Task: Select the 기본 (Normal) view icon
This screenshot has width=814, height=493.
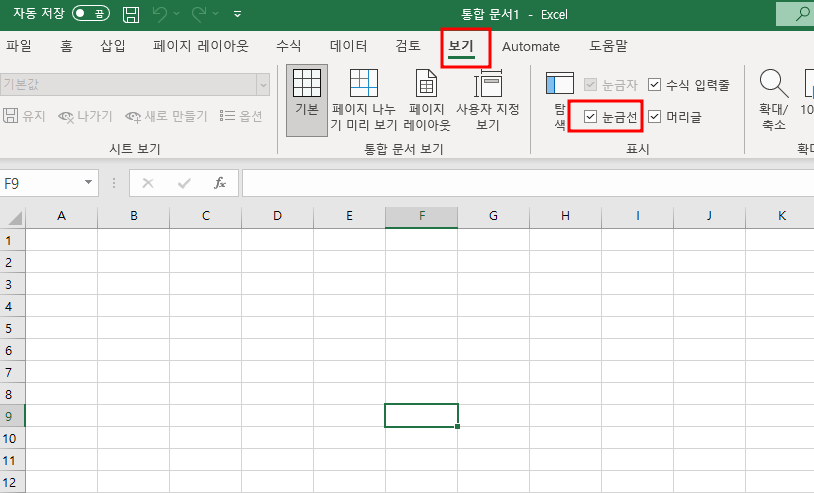Action: coord(307,100)
